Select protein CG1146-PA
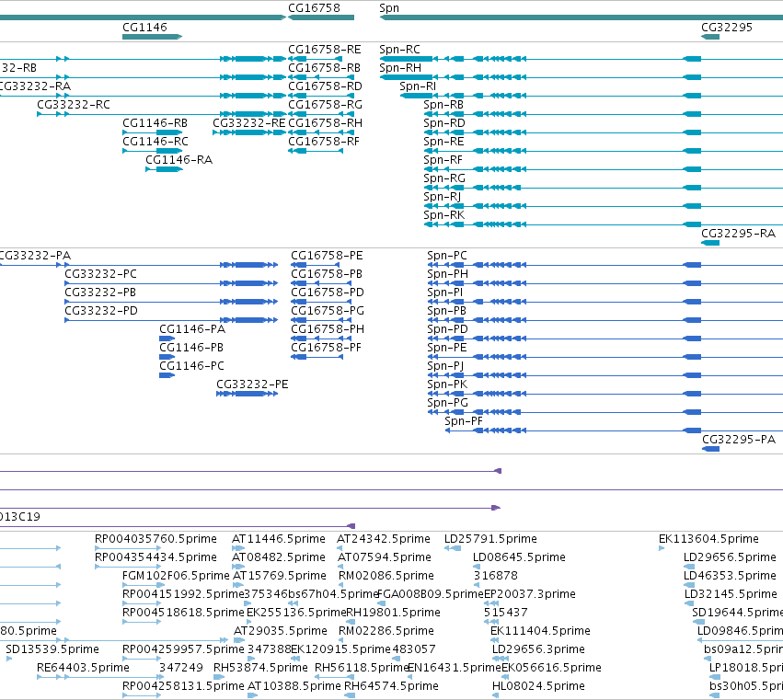783x700 pixels. (x=192, y=329)
